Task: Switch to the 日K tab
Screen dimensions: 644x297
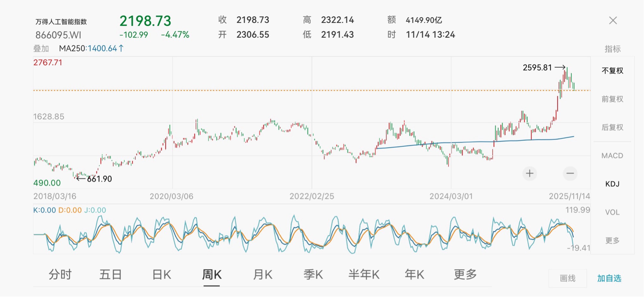Action: pos(161,275)
